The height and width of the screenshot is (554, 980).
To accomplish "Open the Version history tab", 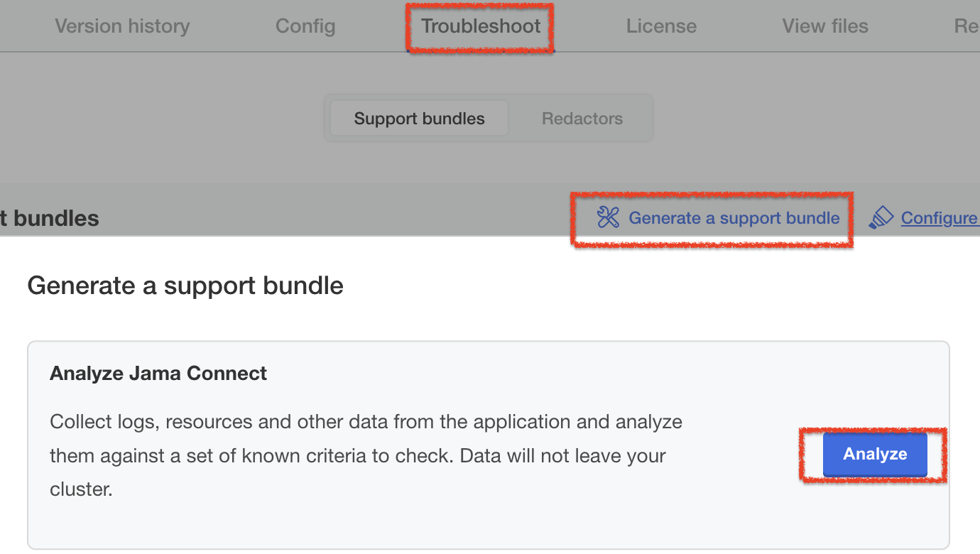I will (x=122, y=26).
